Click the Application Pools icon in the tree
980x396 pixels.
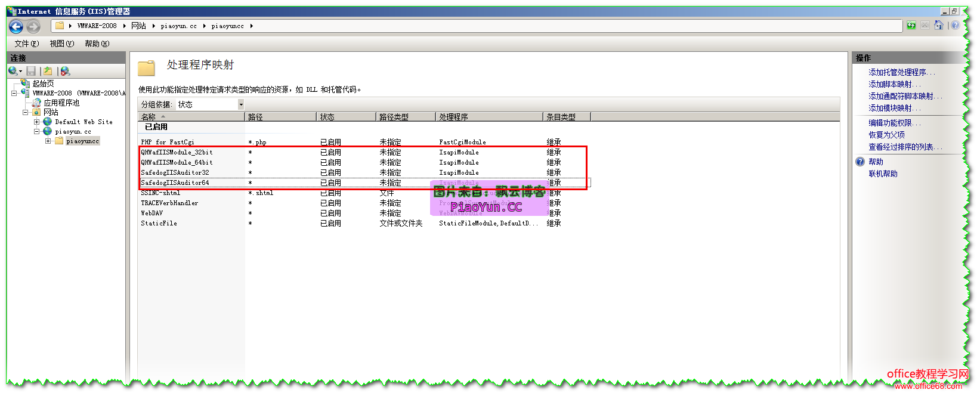coord(36,103)
